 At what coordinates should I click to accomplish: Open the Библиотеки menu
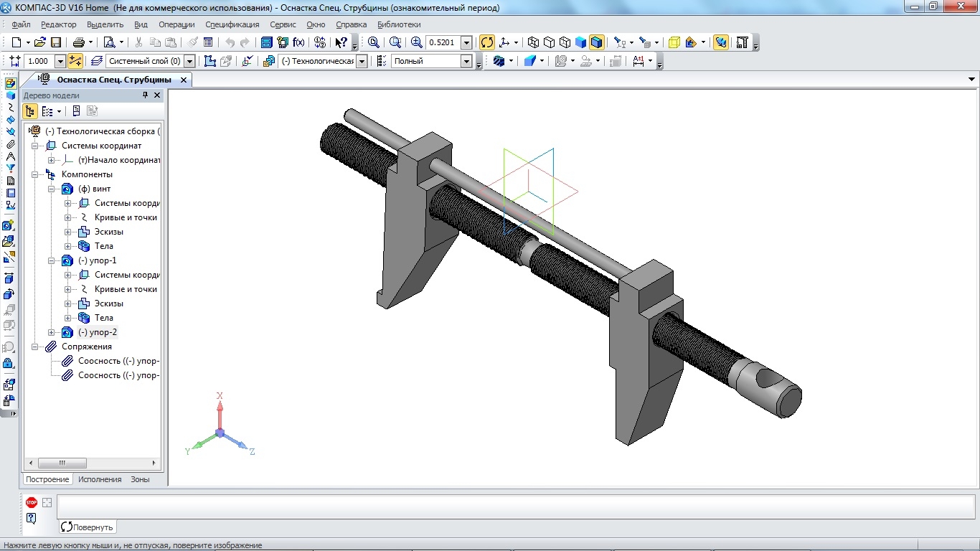click(399, 24)
